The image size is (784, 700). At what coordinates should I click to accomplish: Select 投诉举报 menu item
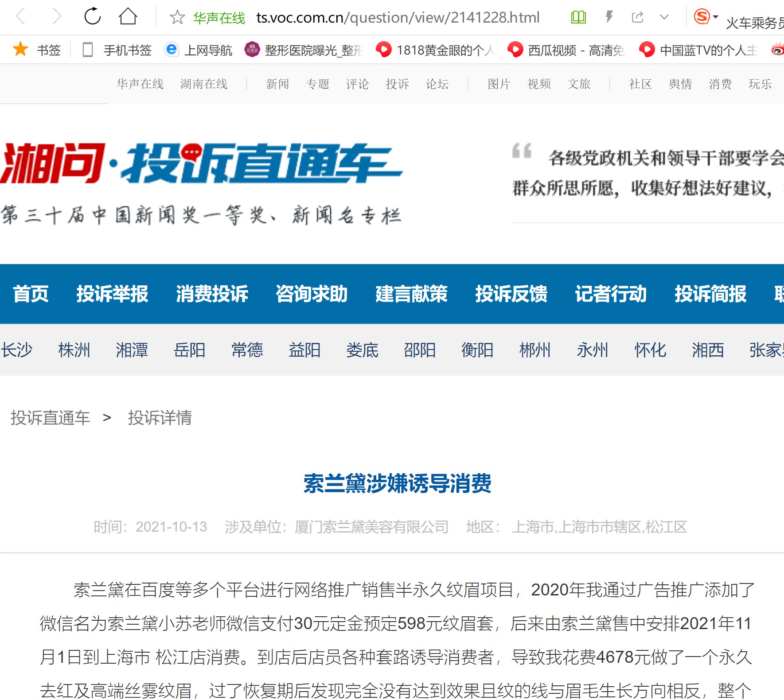112,294
